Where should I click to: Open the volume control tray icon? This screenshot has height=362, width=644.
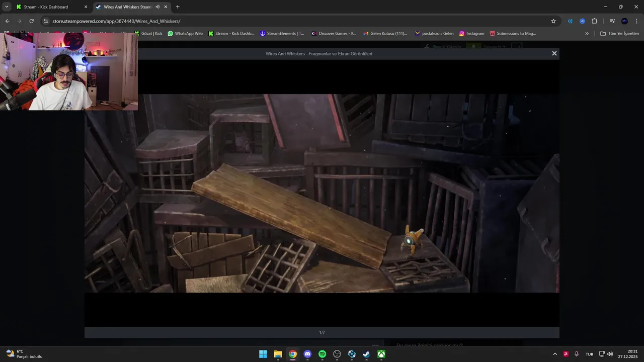point(610,354)
